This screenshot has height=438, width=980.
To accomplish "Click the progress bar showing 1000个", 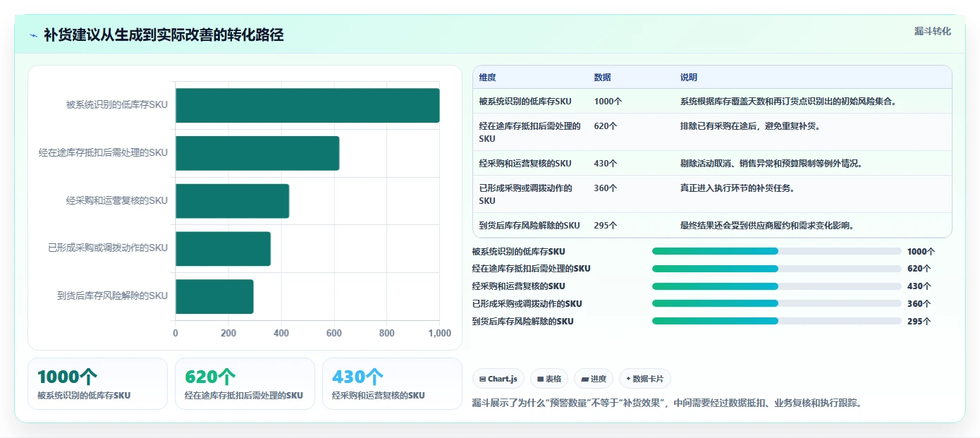I will 777,251.
